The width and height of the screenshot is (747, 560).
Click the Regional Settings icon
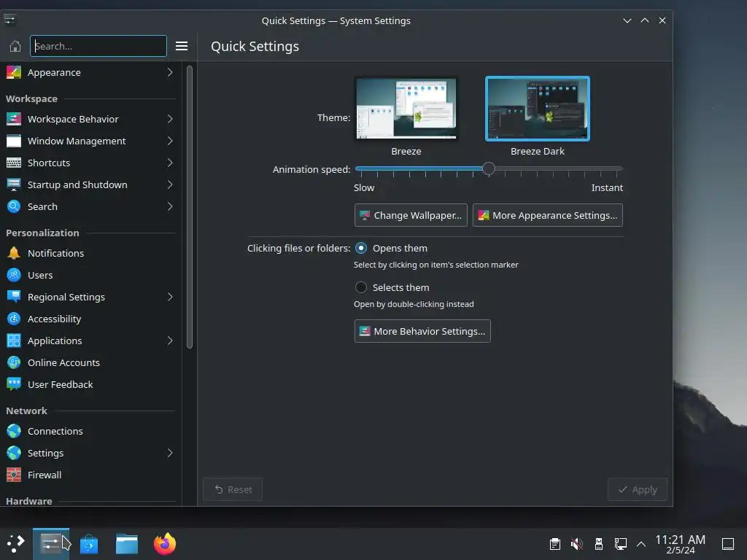(14, 297)
